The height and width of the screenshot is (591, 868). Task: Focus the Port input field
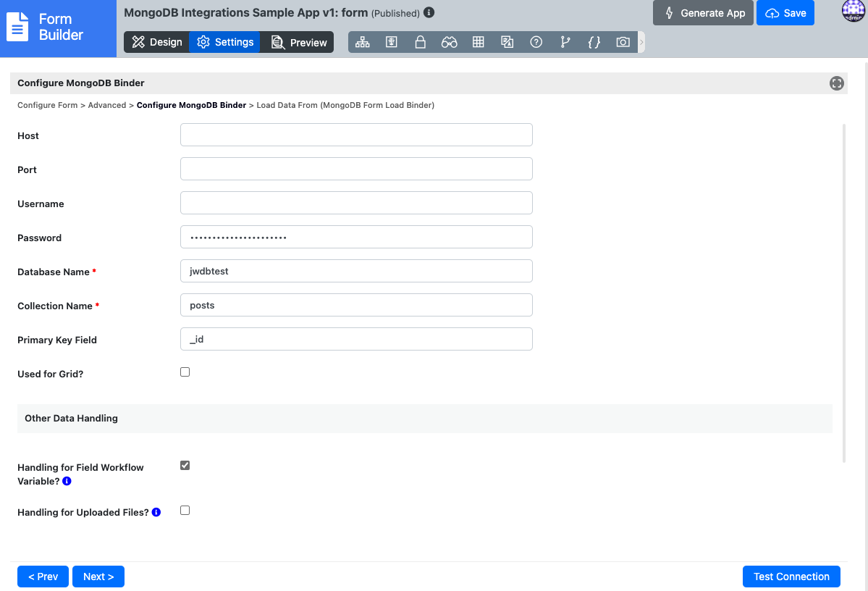point(356,169)
